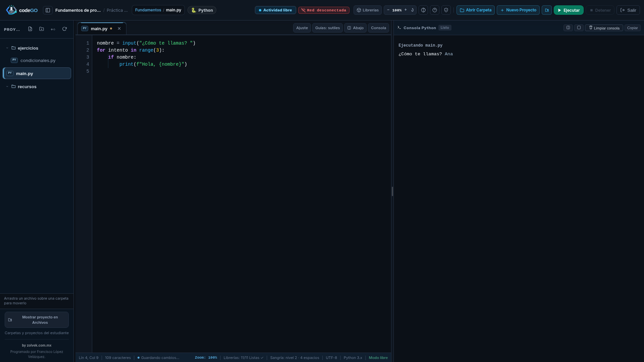Refresh the project file tree
644x362 pixels.
[64, 29]
